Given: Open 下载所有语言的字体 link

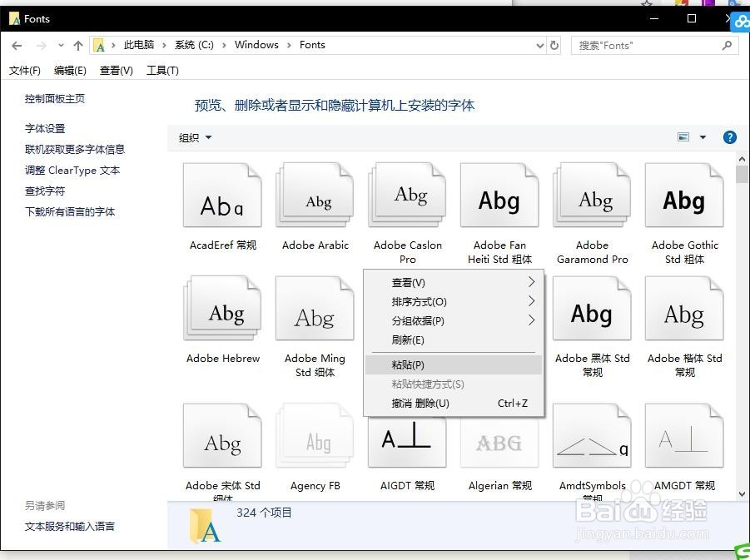Looking at the screenshot, I should [70, 212].
